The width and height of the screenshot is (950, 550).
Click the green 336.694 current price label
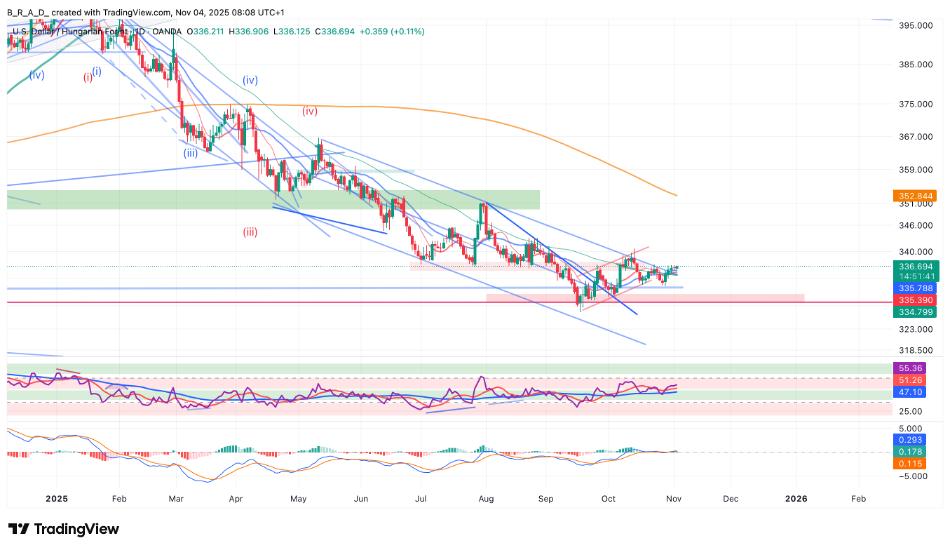[916, 267]
